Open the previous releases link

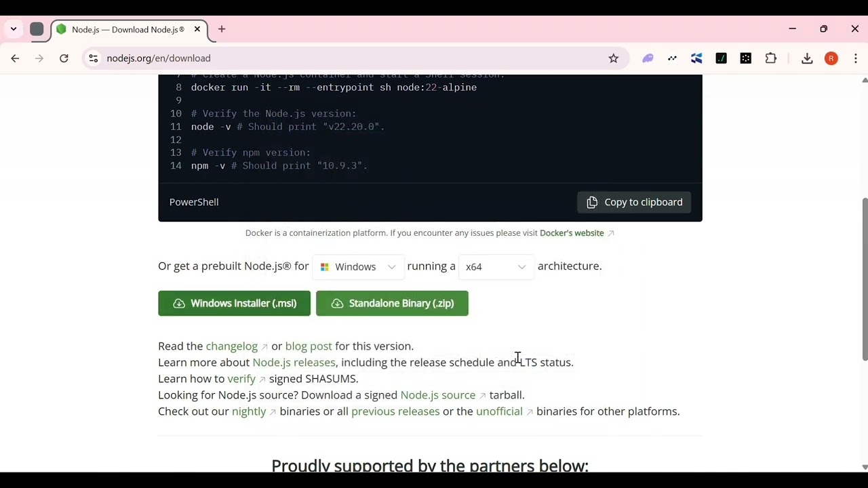pos(395,411)
